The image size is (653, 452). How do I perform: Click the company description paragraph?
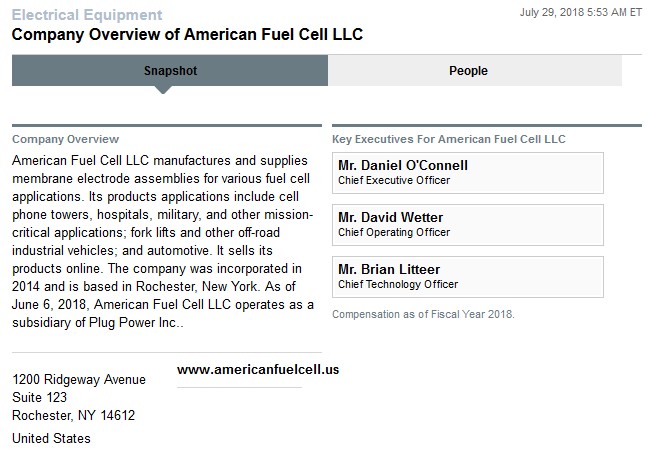click(163, 242)
